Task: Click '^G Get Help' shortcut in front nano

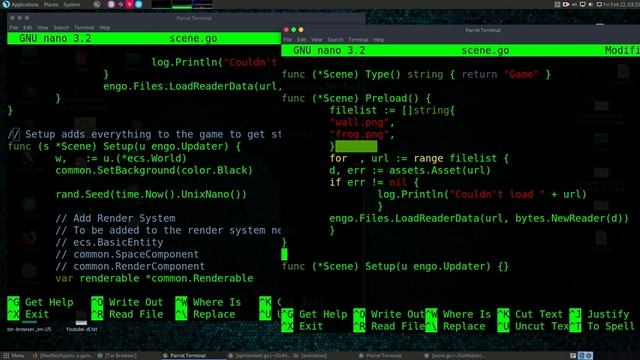Action: pos(314,314)
